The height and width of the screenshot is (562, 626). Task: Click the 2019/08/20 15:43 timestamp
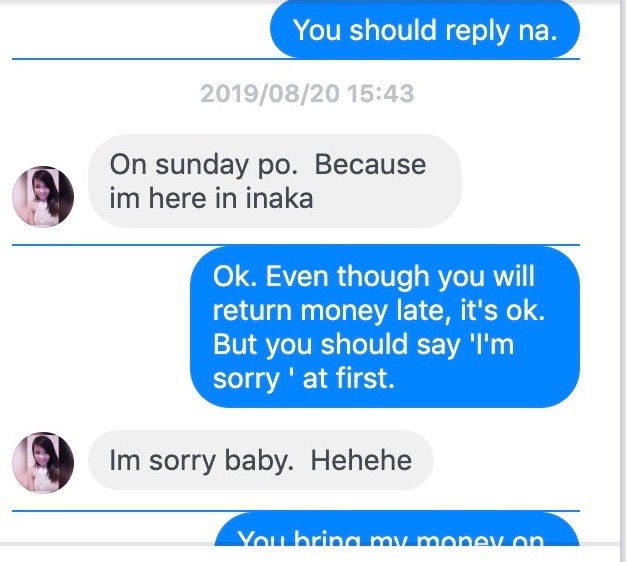[306, 95]
